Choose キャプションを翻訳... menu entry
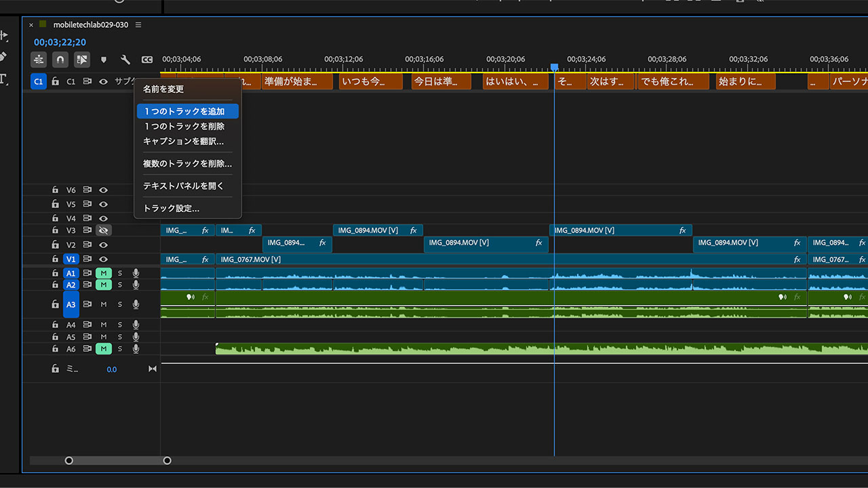This screenshot has width=868, height=488. 183,141
